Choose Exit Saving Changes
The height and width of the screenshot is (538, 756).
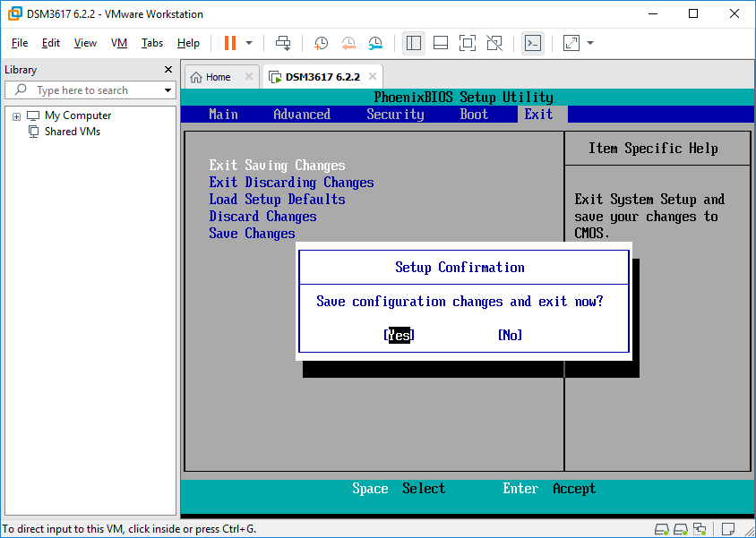click(278, 166)
